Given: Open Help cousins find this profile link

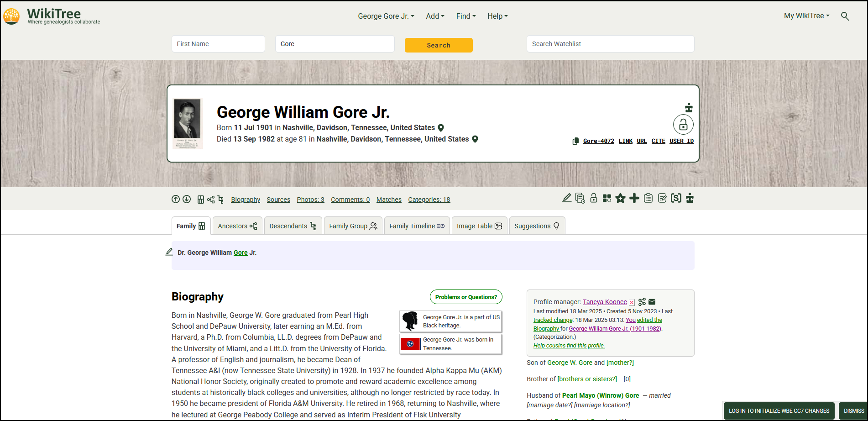Looking at the screenshot, I should pos(569,346).
